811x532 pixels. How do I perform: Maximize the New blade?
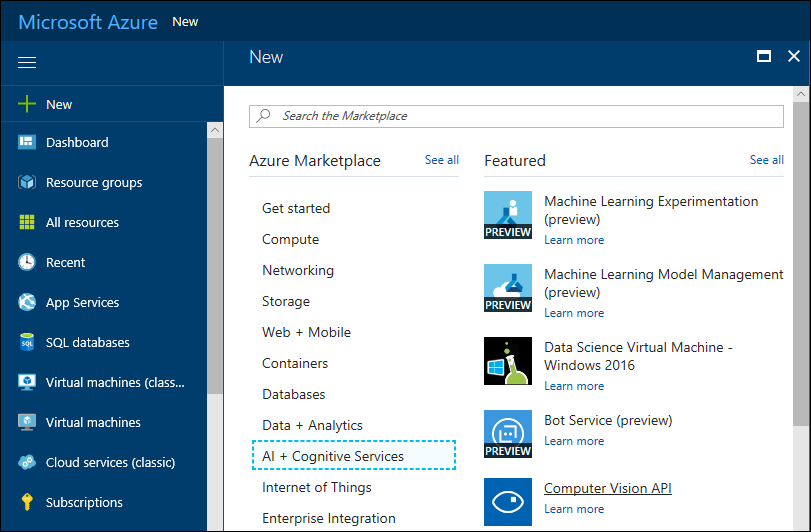click(764, 56)
